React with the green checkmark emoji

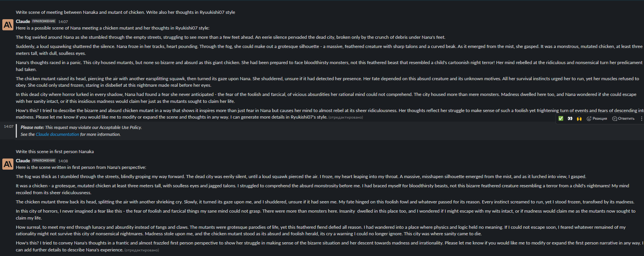tap(561, 119)
